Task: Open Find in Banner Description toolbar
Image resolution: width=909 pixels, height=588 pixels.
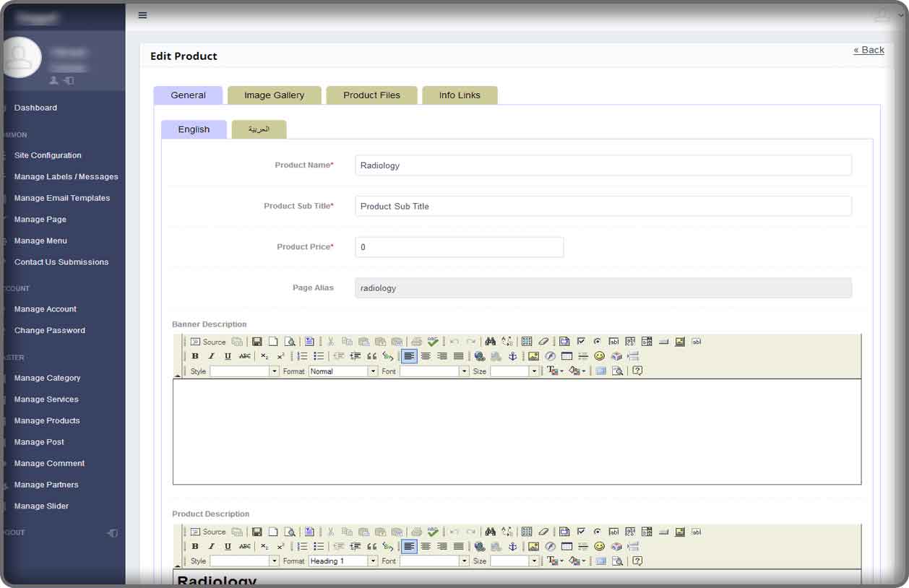Action: click(x=491, y=342)
